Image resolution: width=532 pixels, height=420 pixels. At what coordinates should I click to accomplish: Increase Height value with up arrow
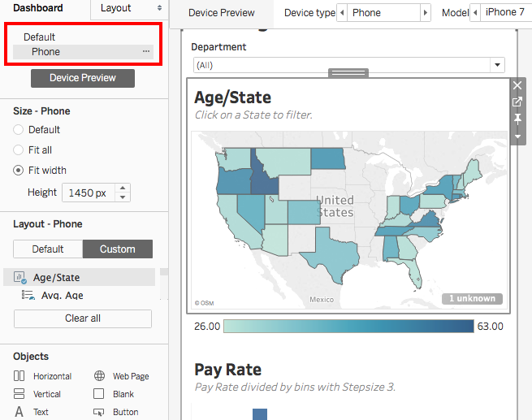pyautogui.click(x=123, y=188)
